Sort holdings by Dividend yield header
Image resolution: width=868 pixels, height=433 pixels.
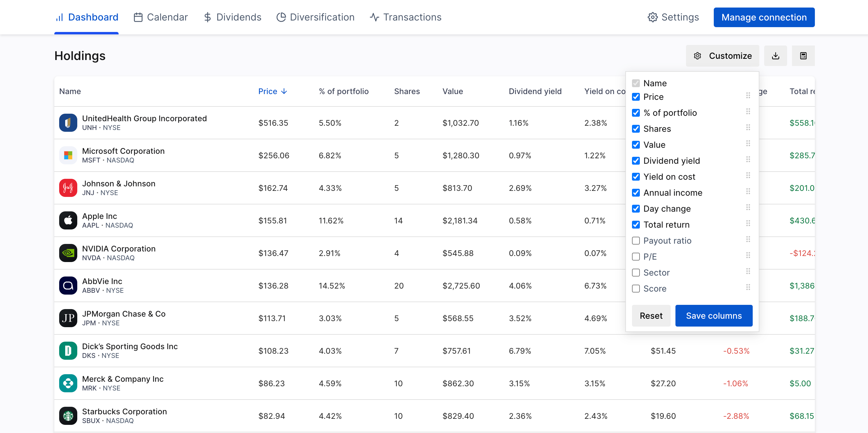(x=535, y=91)
